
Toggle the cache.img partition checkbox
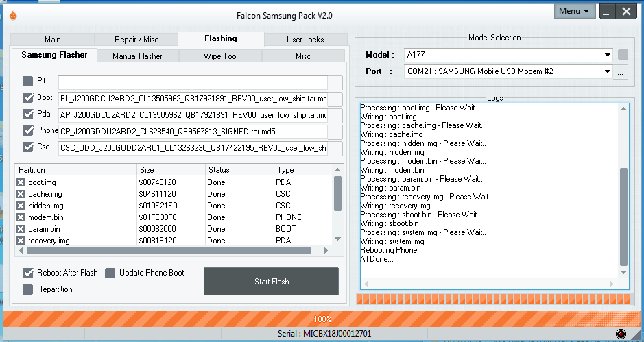21,194
